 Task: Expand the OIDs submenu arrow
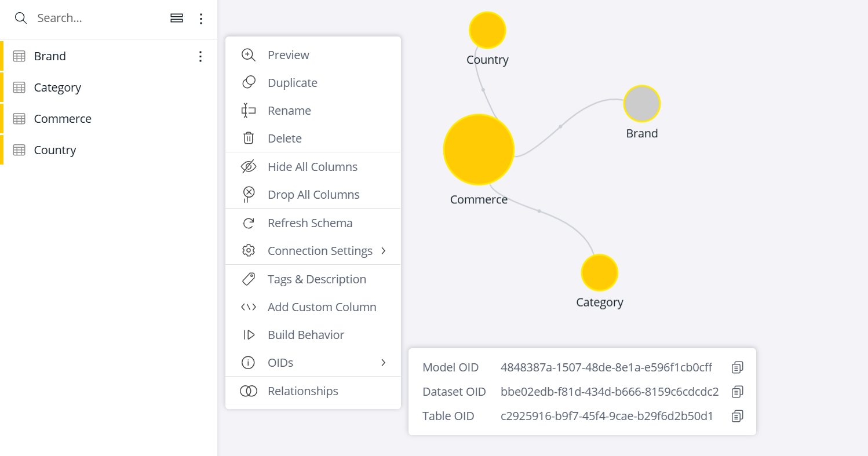click(x=383, y=363)
